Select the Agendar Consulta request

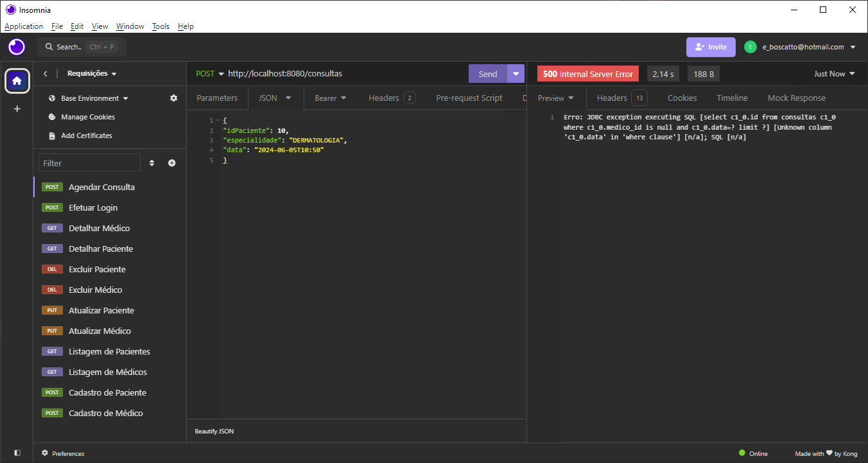point(110,188)
